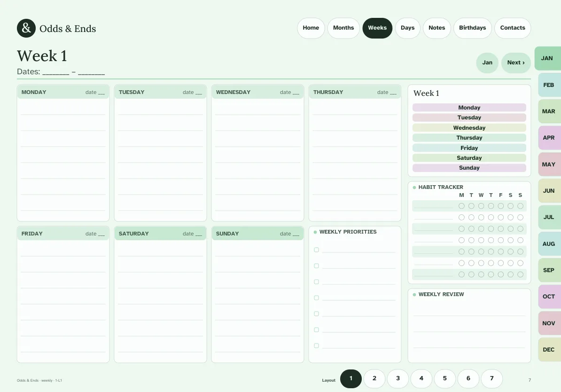Screen dimensions: 561x392
Task: Jump to the JUL side tab
Action: tap(549, 217)
